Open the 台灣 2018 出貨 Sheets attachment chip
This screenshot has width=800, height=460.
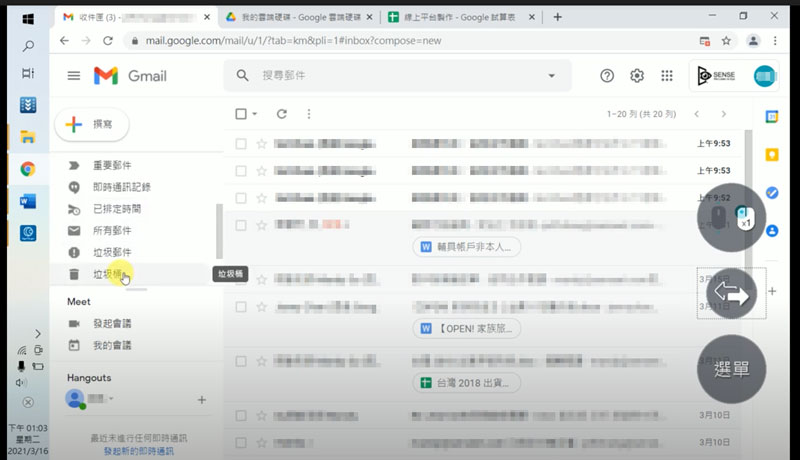point(466,383)
